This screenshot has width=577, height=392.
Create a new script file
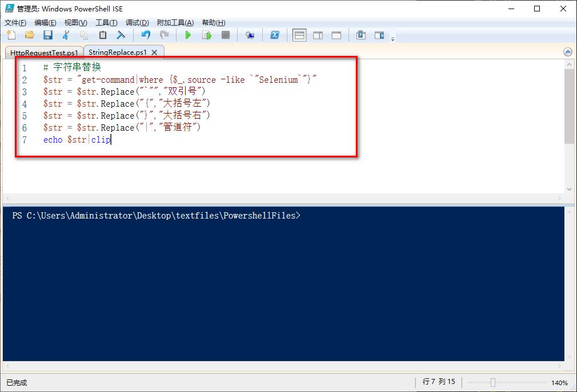click(11, 35)
